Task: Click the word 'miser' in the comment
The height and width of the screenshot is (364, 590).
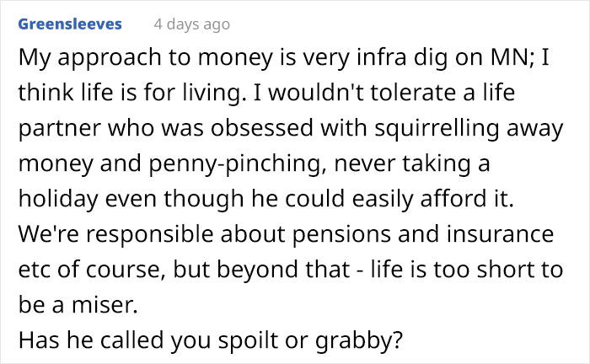Action: pyautogui.click(x=105, y=304)
